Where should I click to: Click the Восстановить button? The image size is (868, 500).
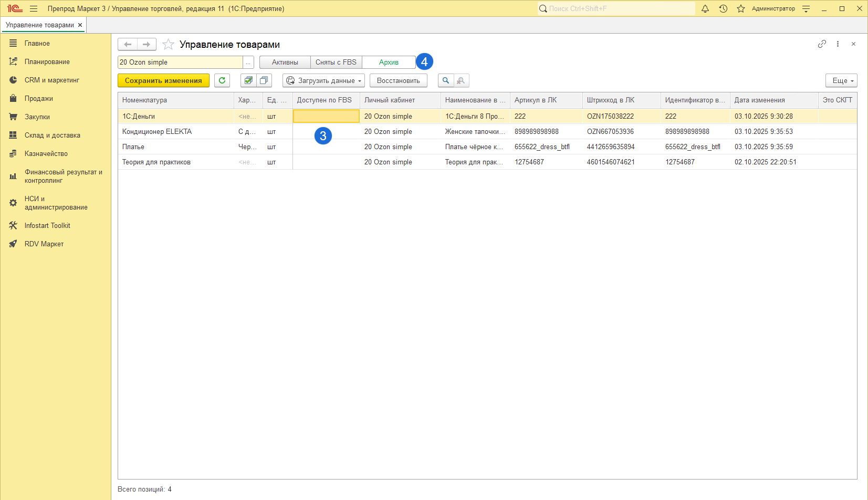[x=398, y=80]
